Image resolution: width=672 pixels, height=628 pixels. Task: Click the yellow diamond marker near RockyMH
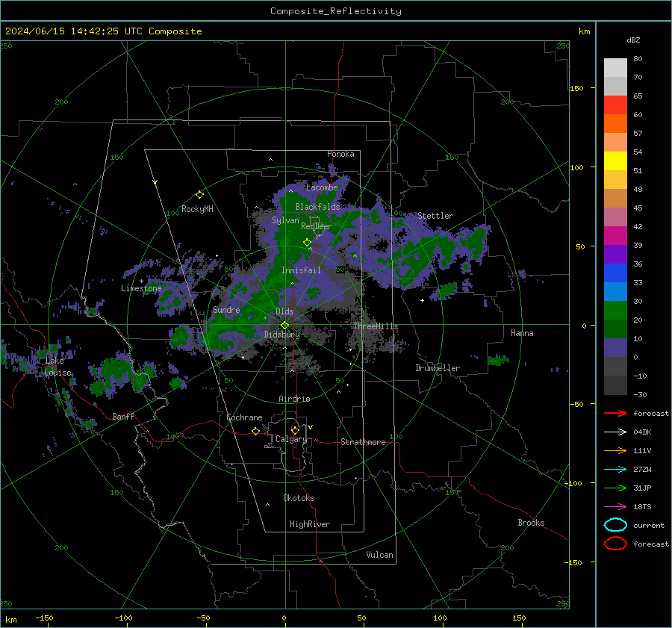pos(199,195)
